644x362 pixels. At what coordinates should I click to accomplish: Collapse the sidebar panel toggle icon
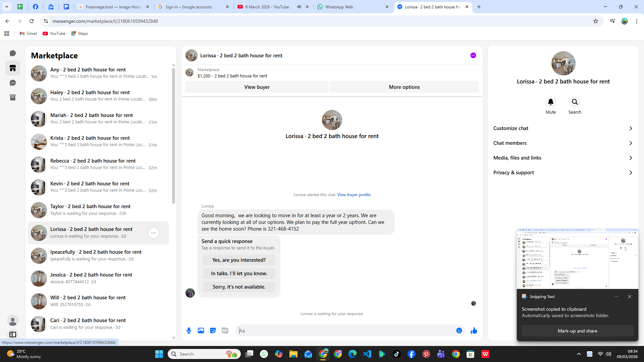pos(13,334)
